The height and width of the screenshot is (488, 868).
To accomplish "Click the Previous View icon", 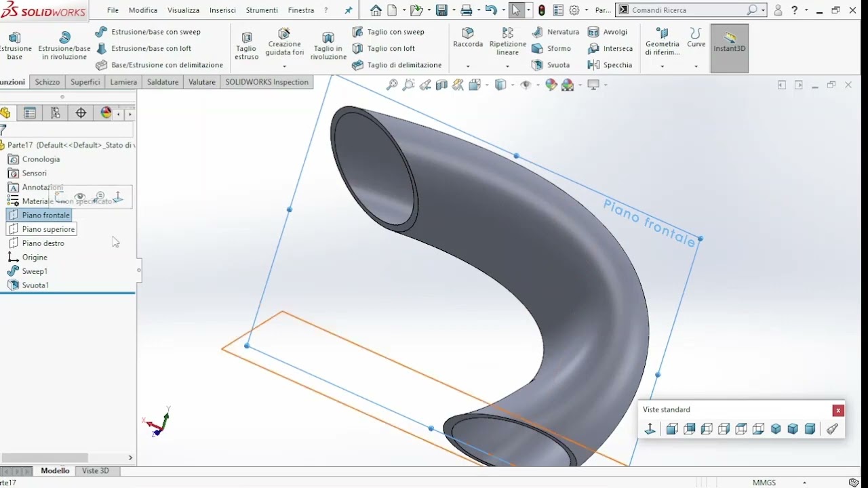I will click(x=425, y=85).
